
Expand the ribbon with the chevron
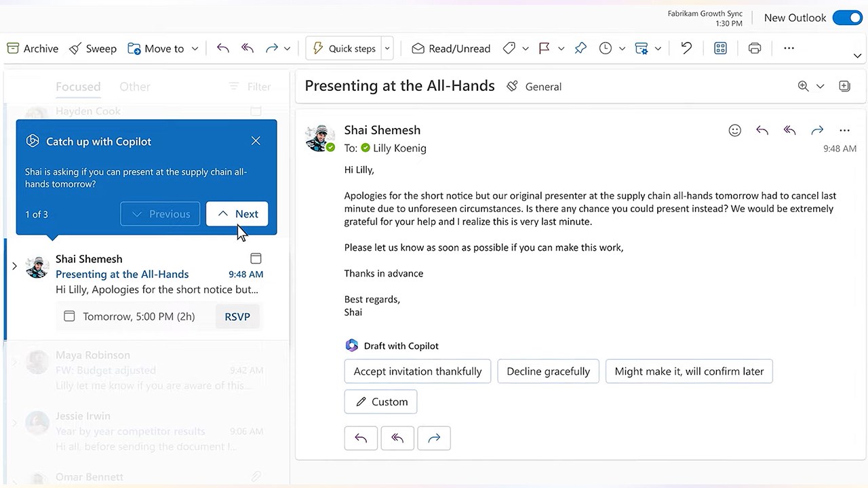pyautogui.click(x=857, y=56)
